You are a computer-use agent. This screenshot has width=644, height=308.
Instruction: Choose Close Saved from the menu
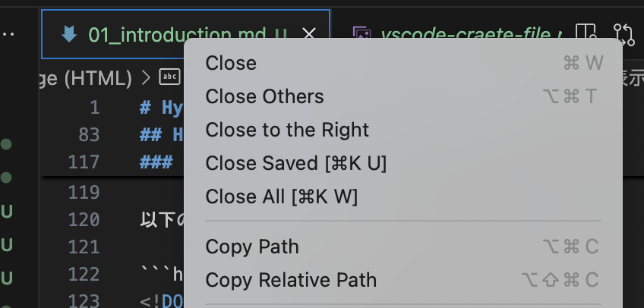coord(295,163)
